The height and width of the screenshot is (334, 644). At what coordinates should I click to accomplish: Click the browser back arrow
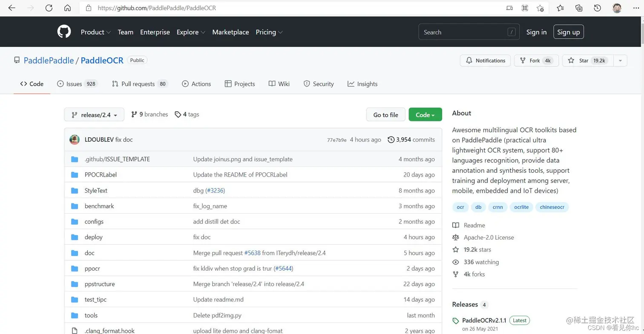point(11,8)
